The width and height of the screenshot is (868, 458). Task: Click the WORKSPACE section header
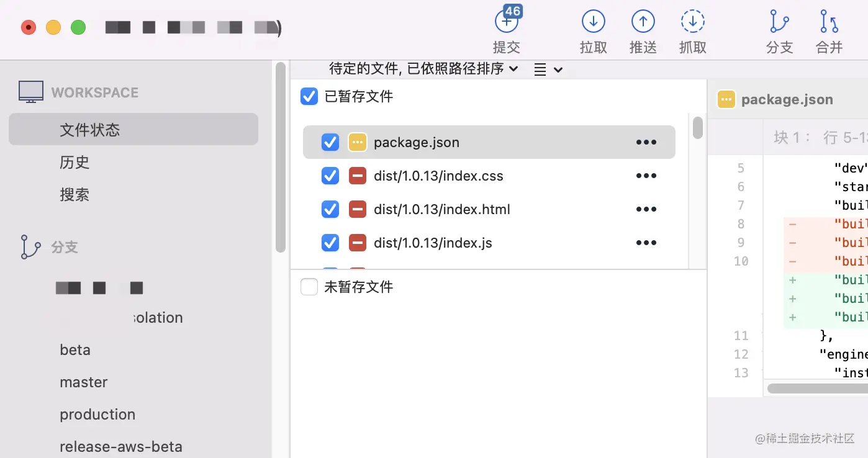point(95,92)
